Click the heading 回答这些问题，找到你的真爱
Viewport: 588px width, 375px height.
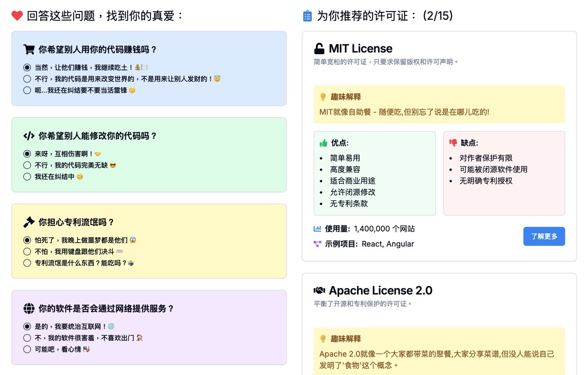[x=105, y=16]
